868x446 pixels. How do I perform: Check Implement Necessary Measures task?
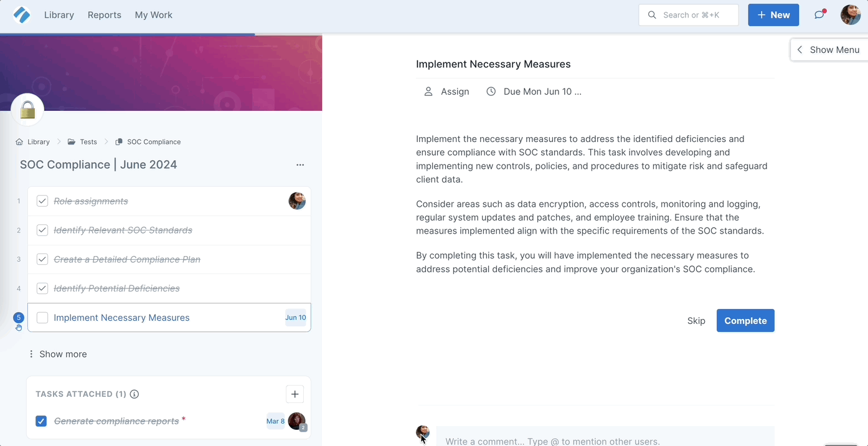click(x=42, y=318)
